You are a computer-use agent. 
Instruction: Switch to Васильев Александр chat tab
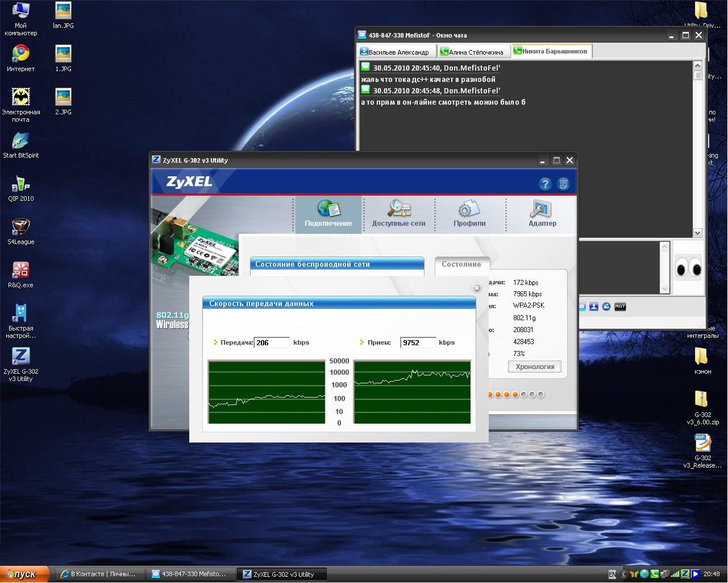(397, 52)
